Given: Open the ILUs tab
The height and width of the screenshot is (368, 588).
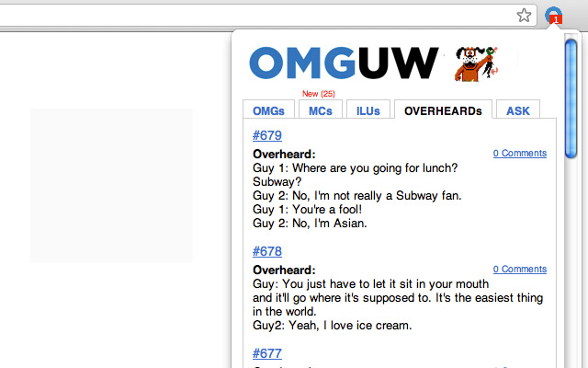Looking at the screenshot, I should click(x=368, y=110).
